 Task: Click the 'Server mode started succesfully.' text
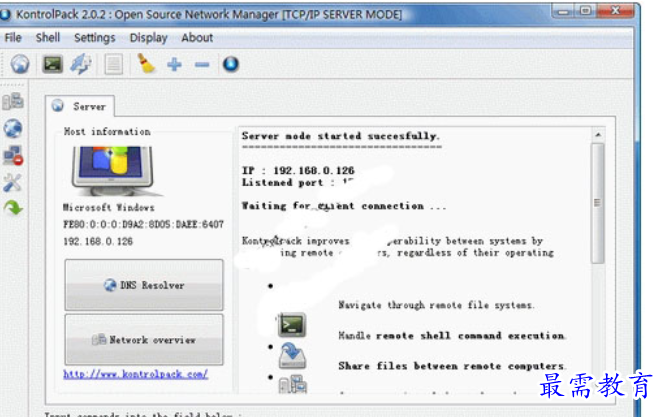341,136
